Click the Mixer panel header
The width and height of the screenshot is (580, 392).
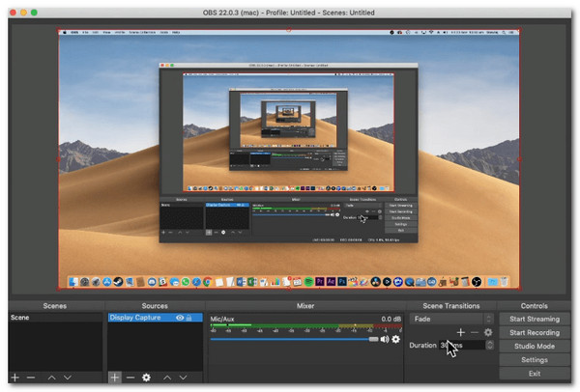click(305, 306)
